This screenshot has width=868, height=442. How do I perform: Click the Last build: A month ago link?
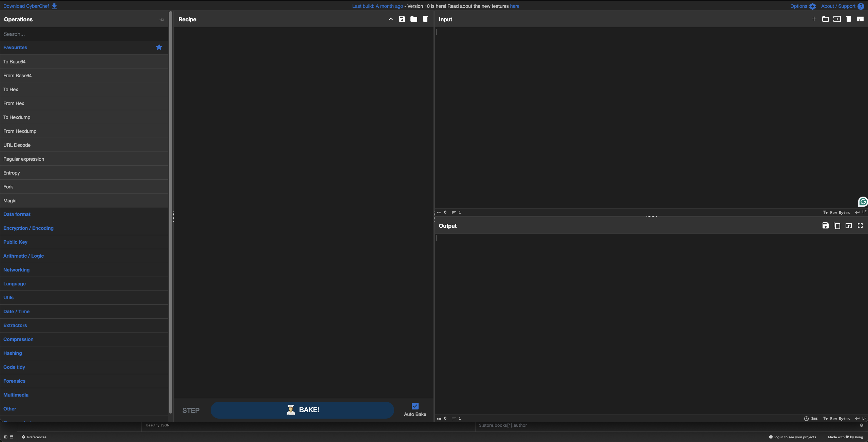tap(378, 6)
